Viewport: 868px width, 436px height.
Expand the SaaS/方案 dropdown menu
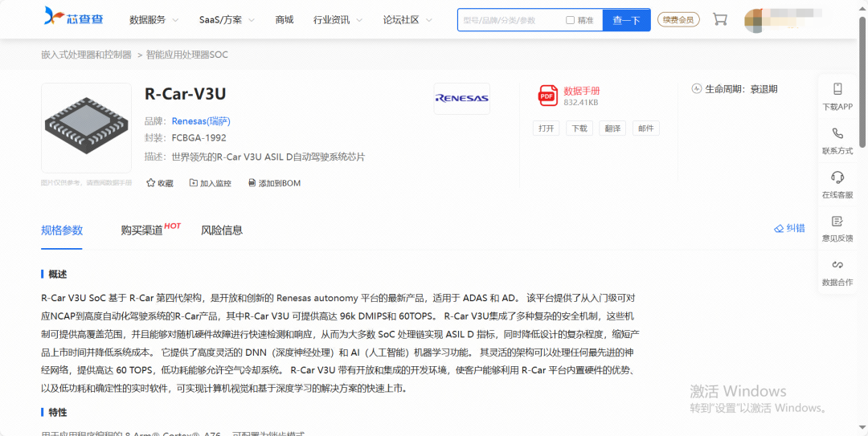click(x=227, y=20)
